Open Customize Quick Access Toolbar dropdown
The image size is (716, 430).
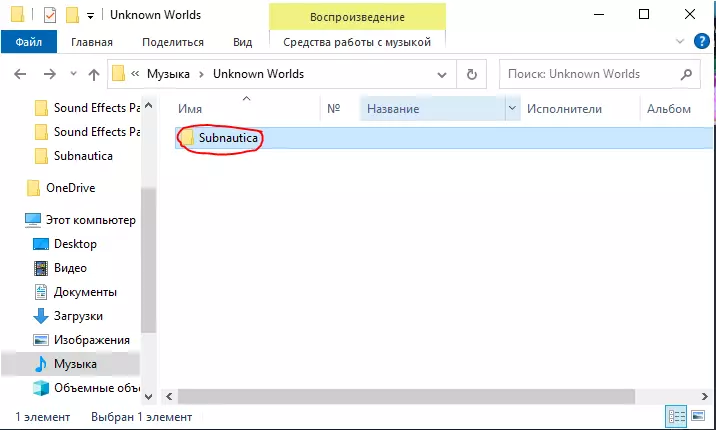click(x=90, y=16)
